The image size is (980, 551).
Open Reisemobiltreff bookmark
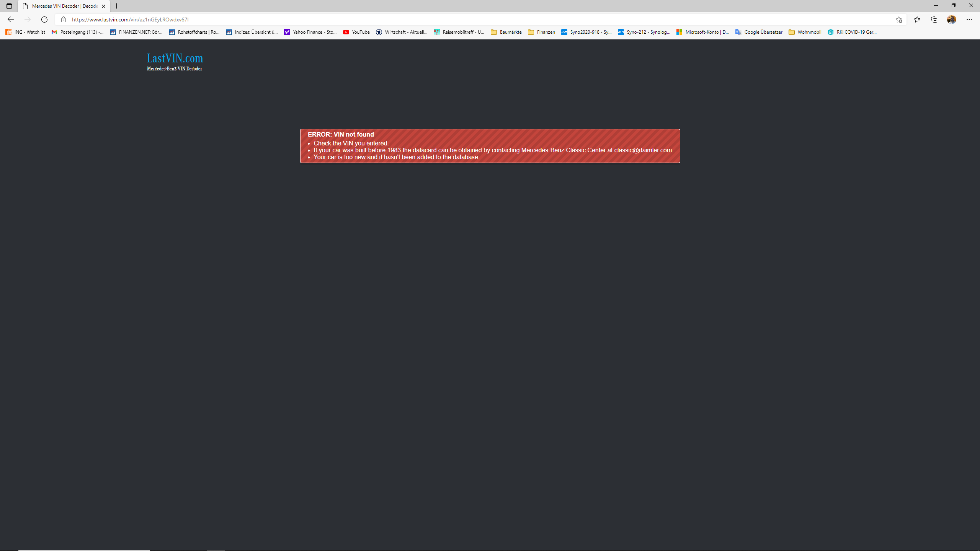tap(459, 32)
